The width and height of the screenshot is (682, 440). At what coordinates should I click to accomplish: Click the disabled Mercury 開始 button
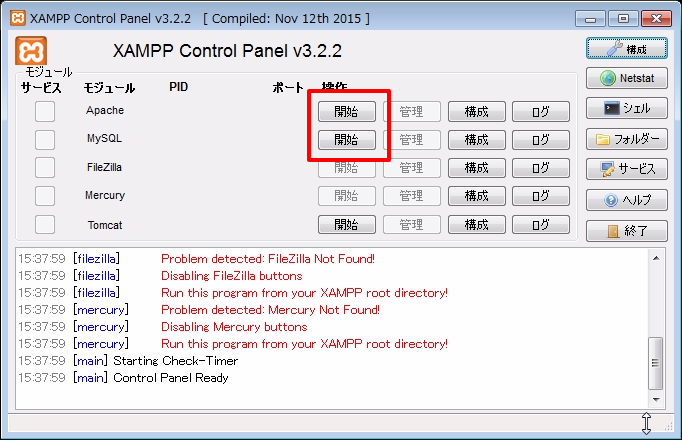pos(347,196)
